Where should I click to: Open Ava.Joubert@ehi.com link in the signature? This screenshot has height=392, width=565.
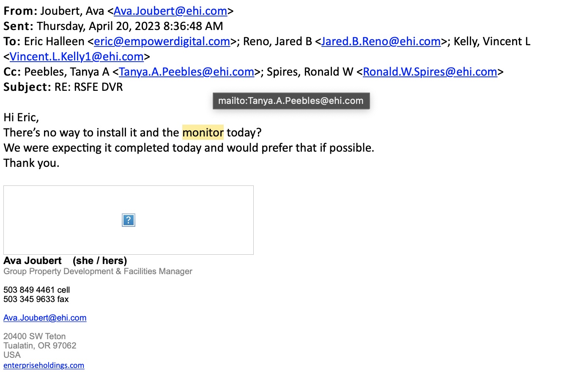tap(45, 318)
